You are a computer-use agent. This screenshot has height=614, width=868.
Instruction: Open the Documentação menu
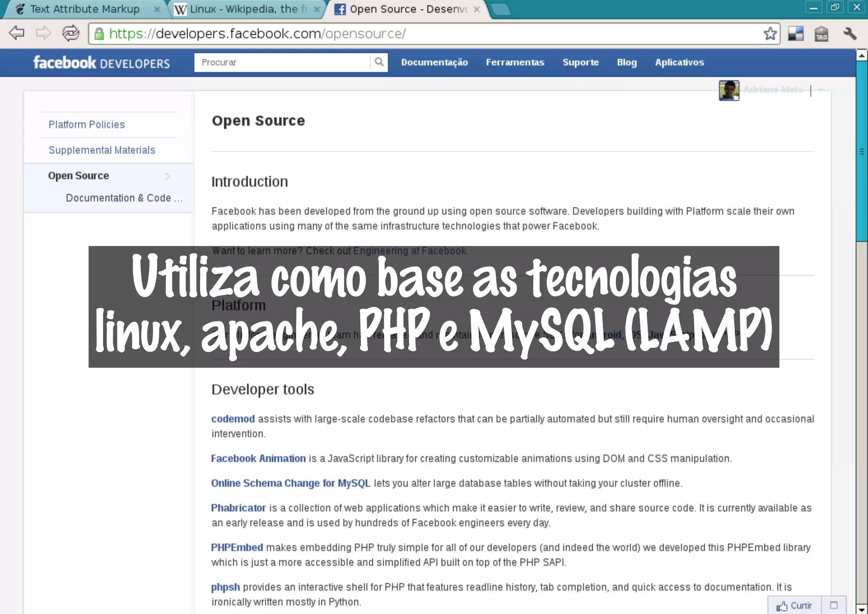pyautogui.click(x=434, y=62)
